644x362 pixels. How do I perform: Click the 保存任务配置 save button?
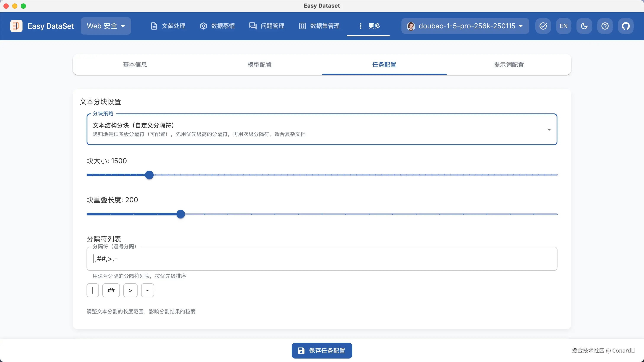(322, 351)
